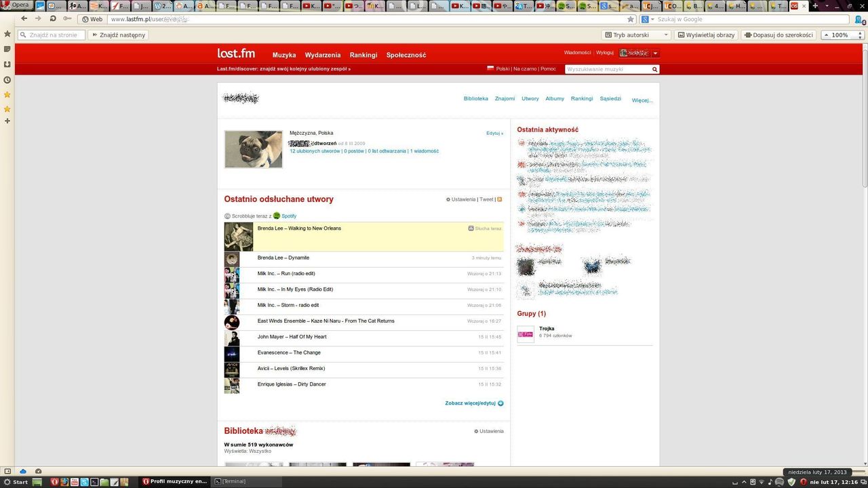Expand the Więcej... profile menu
This screenshot has height=488, width=868.
point(642,100)
